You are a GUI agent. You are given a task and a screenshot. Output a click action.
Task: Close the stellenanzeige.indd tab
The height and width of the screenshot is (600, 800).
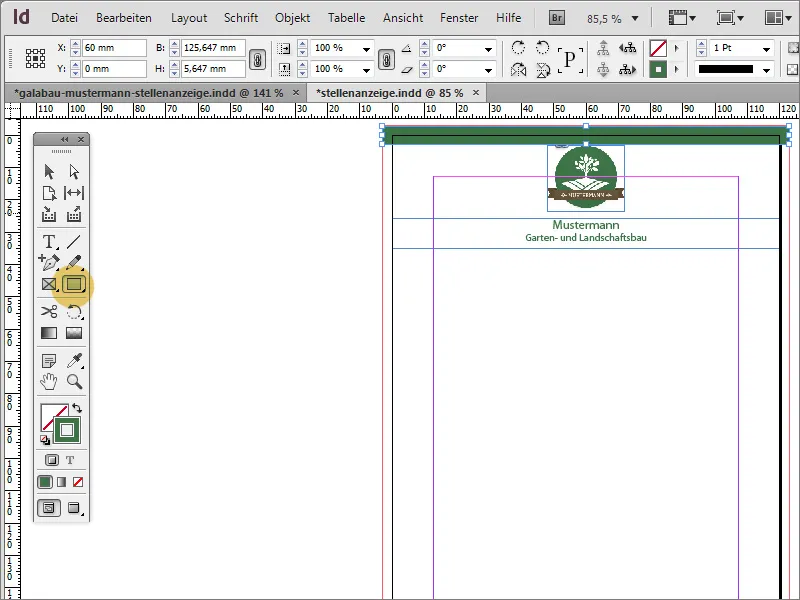(x=476, y=92)
